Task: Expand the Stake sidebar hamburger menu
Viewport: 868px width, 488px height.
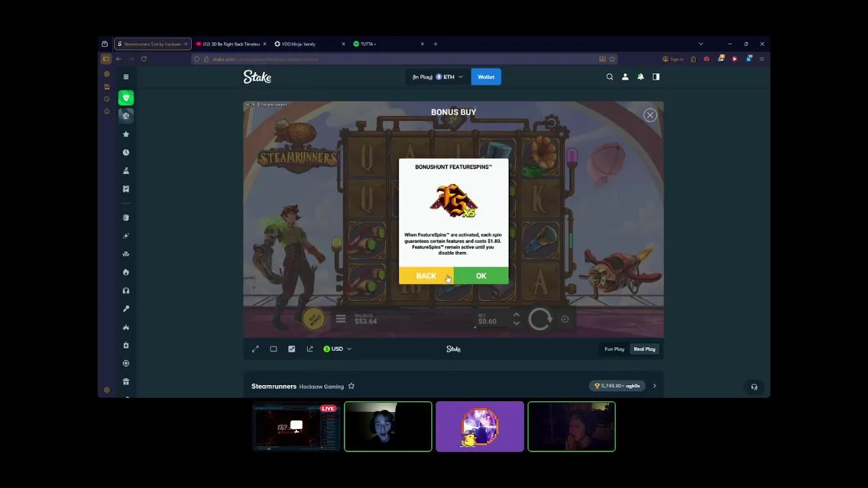Action: coord(125,77)
